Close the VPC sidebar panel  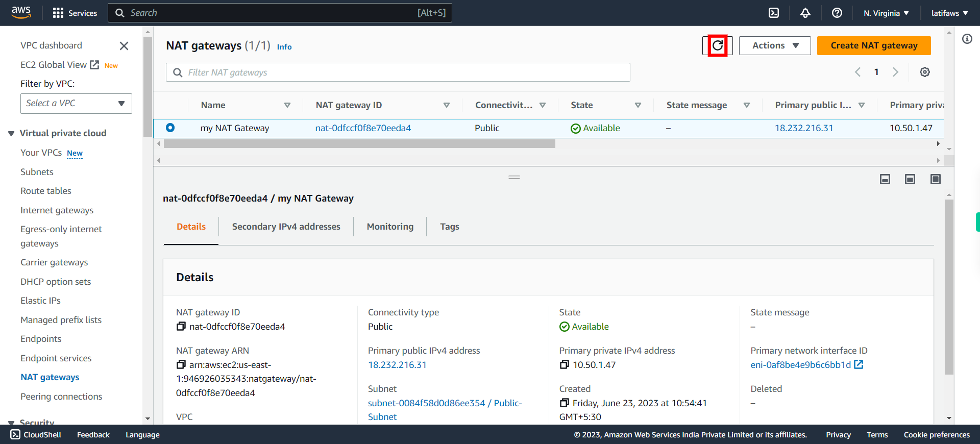124,46
